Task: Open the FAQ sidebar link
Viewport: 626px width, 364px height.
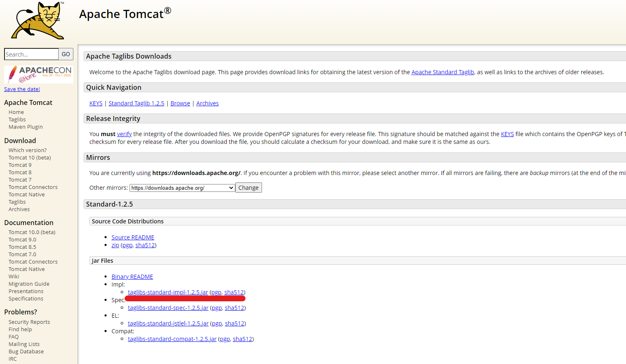Action: tap(14, 337)
